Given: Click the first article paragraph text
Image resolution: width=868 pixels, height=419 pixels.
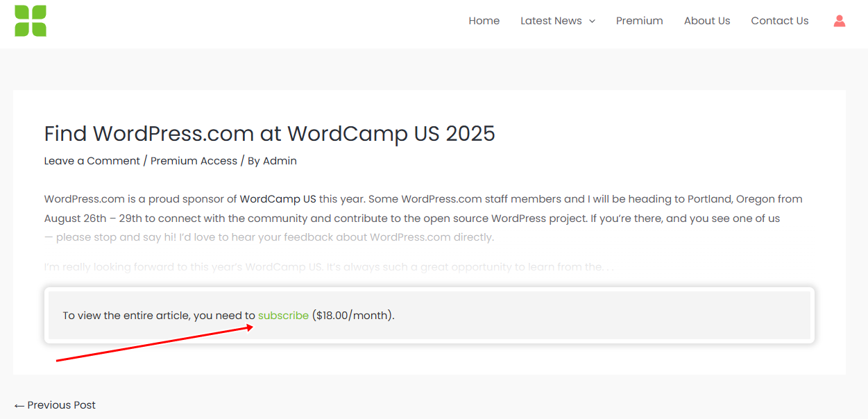Looking at the screenshot, I should tap(423, 218).
